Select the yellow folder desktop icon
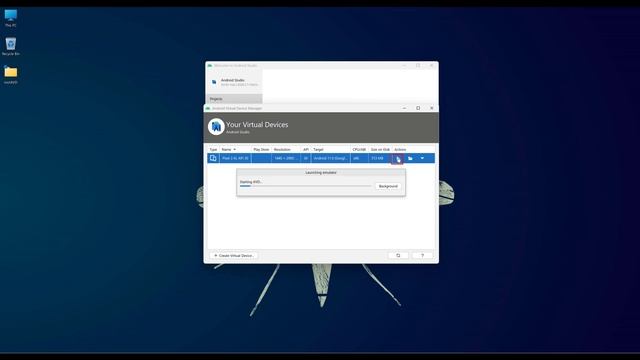The height and width of the screenshot is (360, 640). point(11,75)
